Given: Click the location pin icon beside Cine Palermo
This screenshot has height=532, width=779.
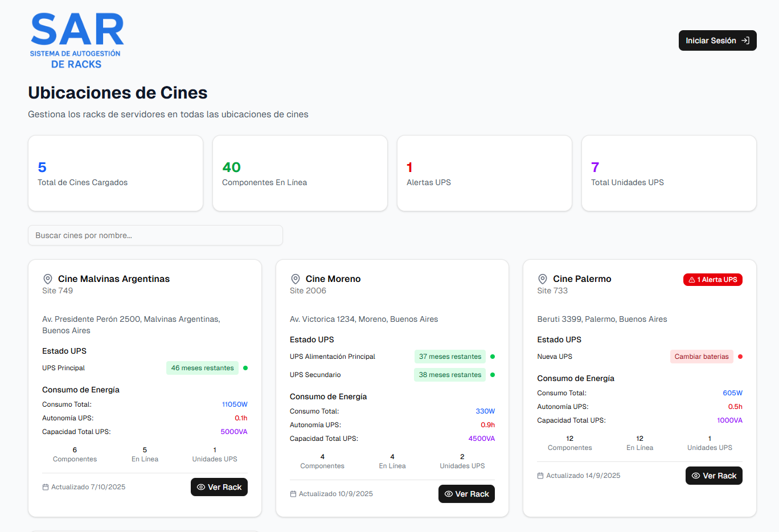Looking at the screenshot, I should pos(543,279).
